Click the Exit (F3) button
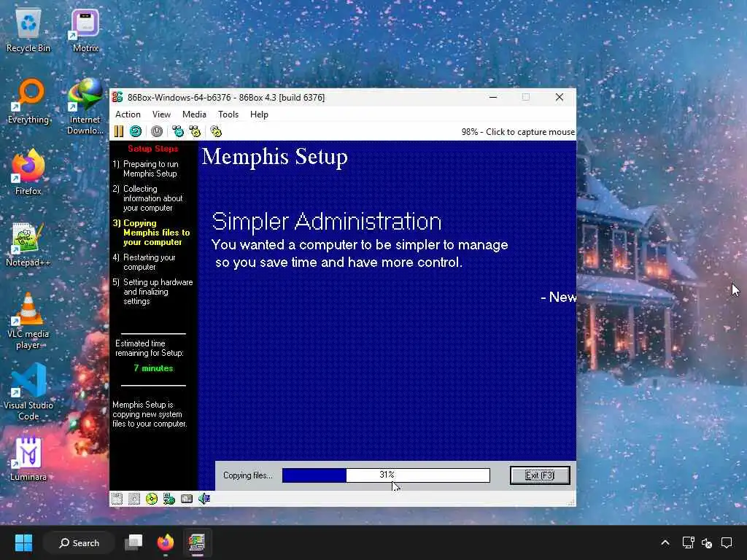Viewport: 747px width, 560px height. [x=540, y=475]
